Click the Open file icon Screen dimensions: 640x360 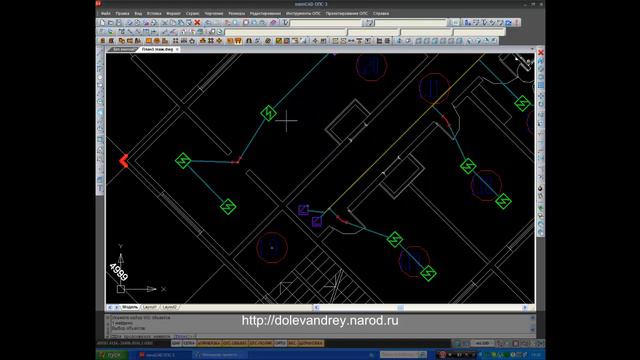coord(111,22)
